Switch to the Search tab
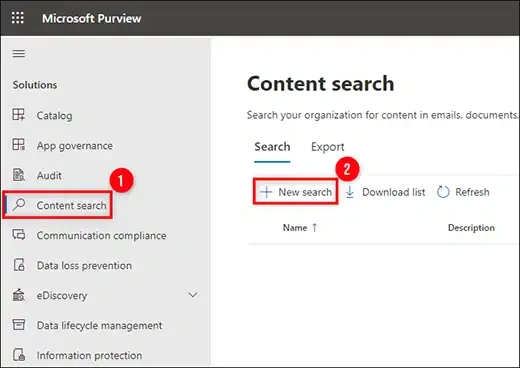This screenshot has height=368, width=520. [272, 147]
